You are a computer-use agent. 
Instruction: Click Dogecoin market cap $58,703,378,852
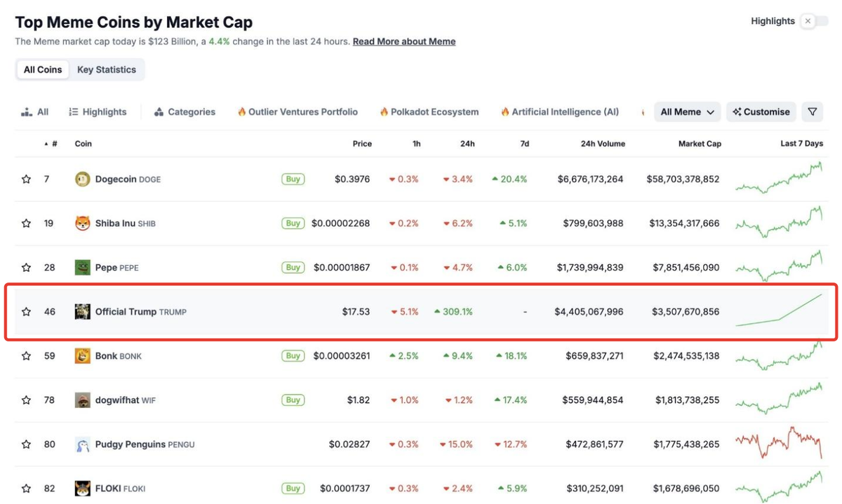(683, 179)
